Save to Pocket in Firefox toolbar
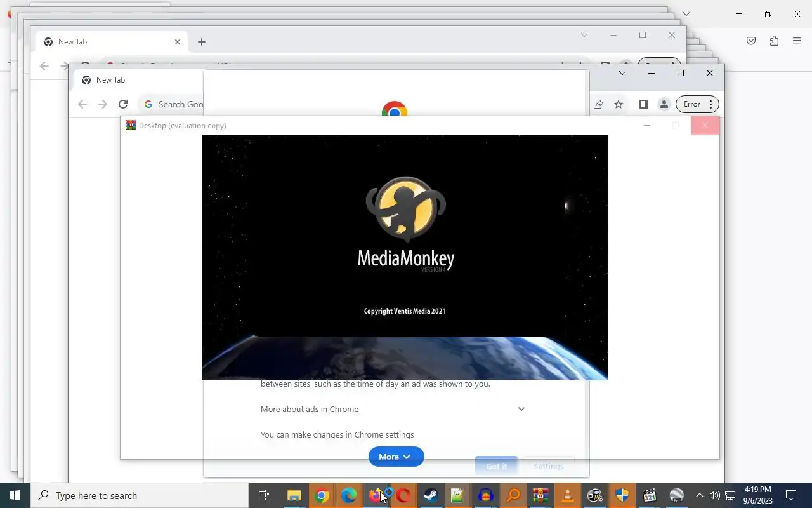Viewport: 812px width, 508px height. [751, 41]
